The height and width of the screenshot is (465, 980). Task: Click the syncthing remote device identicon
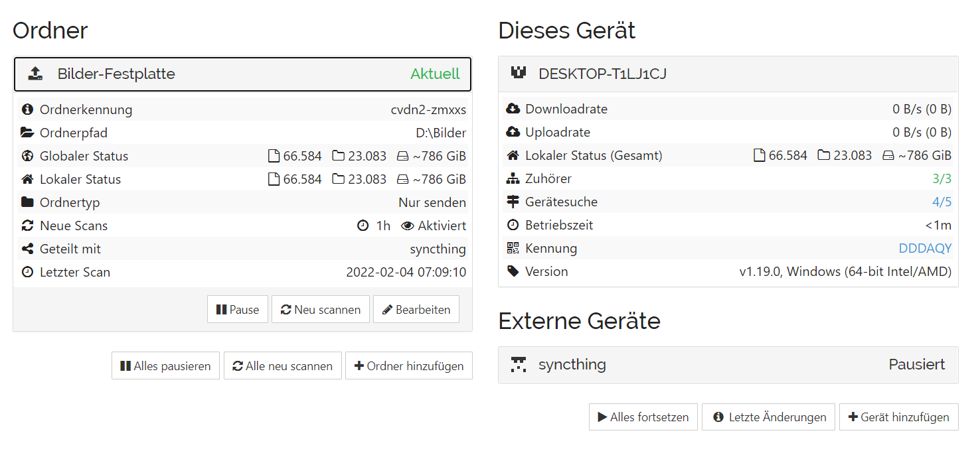[519, 364]
